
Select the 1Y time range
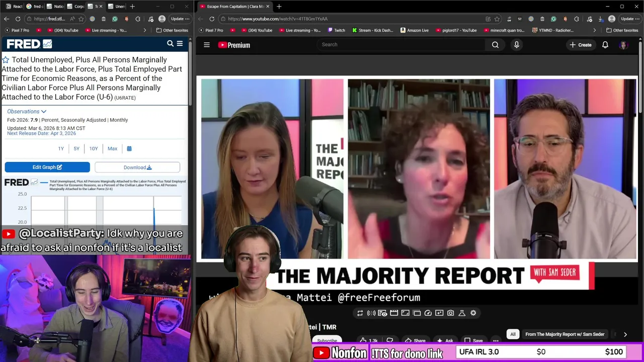(x=61, y=148)
